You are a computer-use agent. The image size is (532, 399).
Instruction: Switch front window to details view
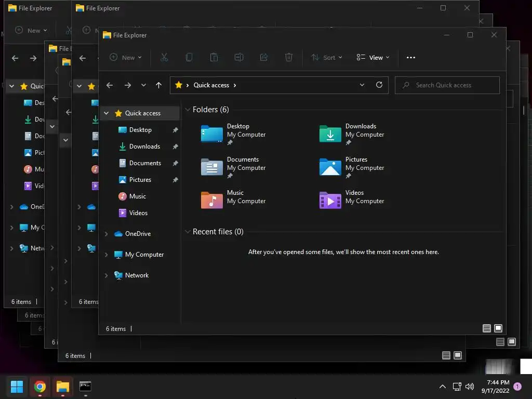coord(486,328)
